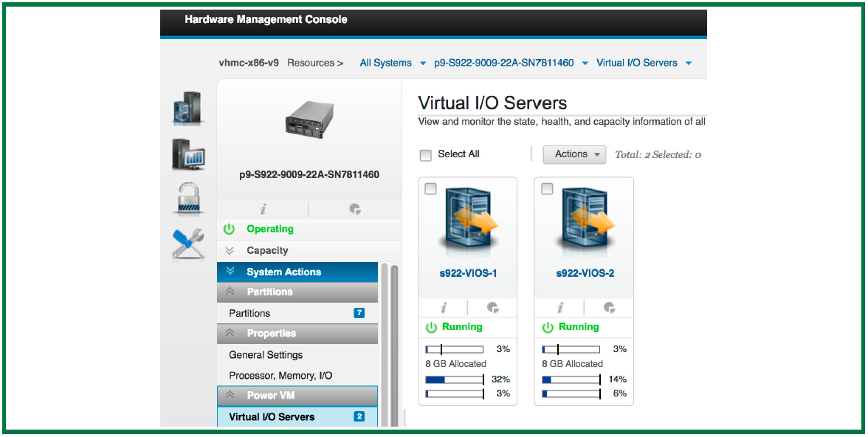Open the s922-VIOS-1 server link

pos(468,274)
